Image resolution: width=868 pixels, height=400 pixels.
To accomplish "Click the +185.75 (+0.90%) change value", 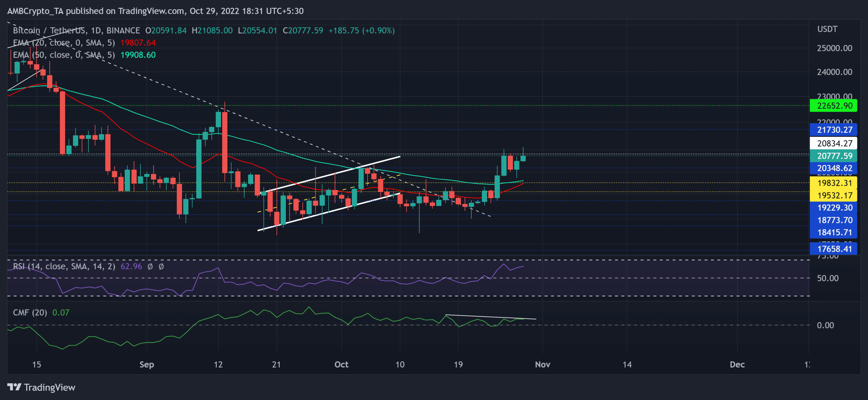I will (361, 30).
